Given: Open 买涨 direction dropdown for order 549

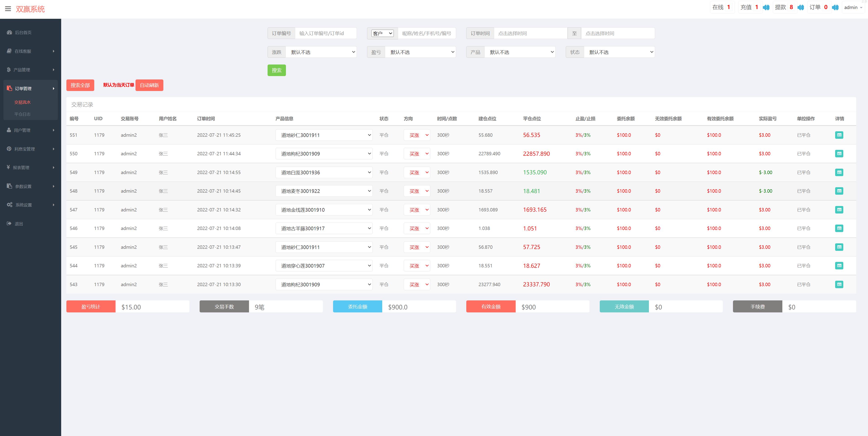Looking at the screenshot, I should pyautogui.click(x=417, y=172).
